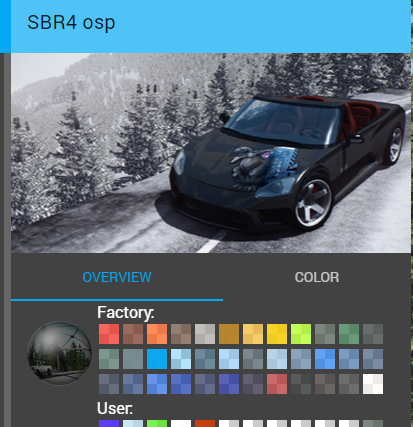The height and width of the screenshot is (427, 413).
Task: Choose the white factory swatch in third row
Action: coord(373,384)
